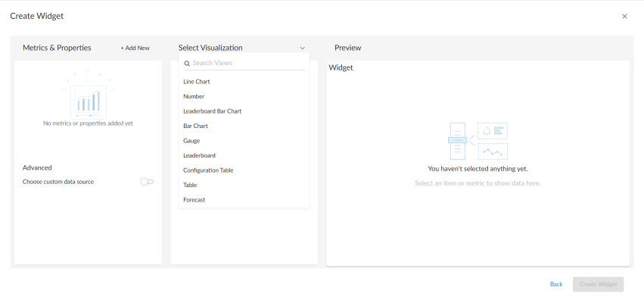Choose Forecast visualization

tap(194, 200)
